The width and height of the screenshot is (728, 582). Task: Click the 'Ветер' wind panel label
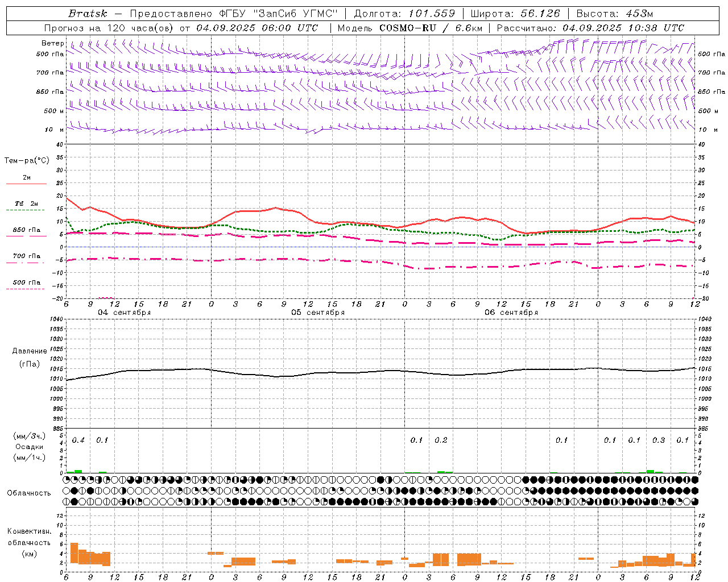click(53, 43)
